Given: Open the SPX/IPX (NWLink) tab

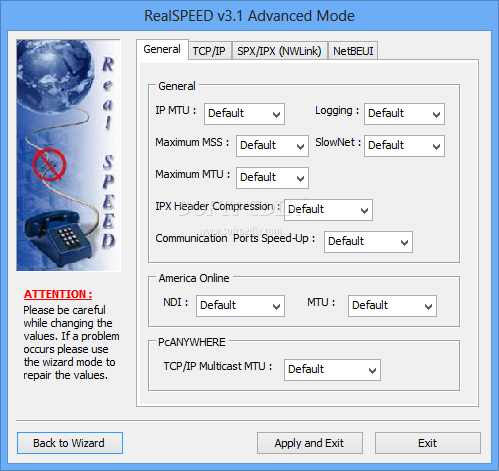Looking at the screenshot, I should (x=279, y=51).
